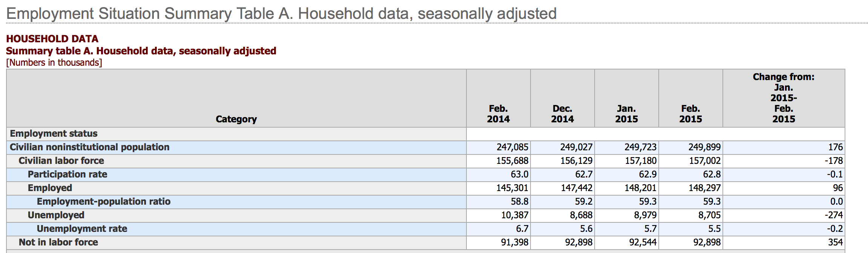Click the '[Numbers in thousands]' note

tap(54, 63)
